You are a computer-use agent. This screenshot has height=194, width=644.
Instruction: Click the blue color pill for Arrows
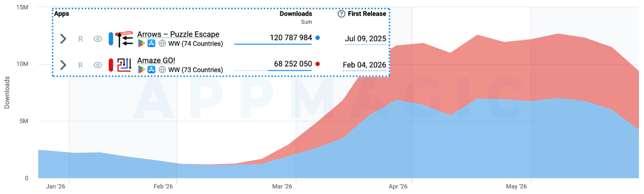pos(111,39)
